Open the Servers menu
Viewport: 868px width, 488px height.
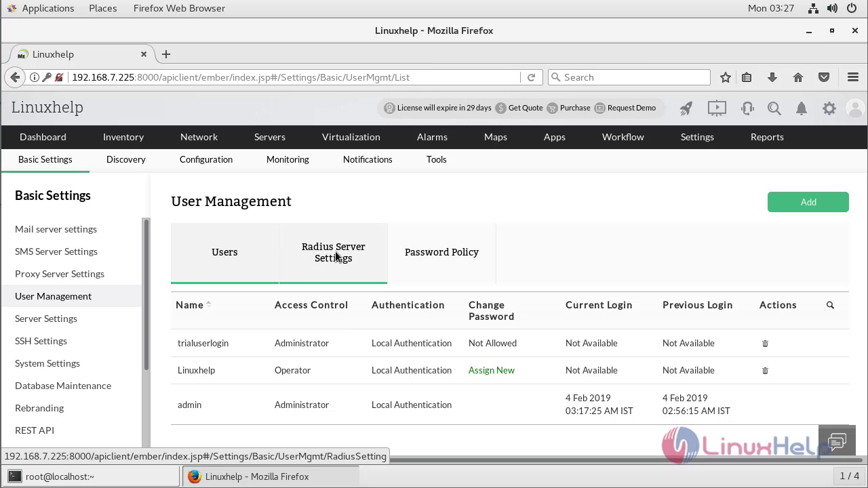(270, 137)
